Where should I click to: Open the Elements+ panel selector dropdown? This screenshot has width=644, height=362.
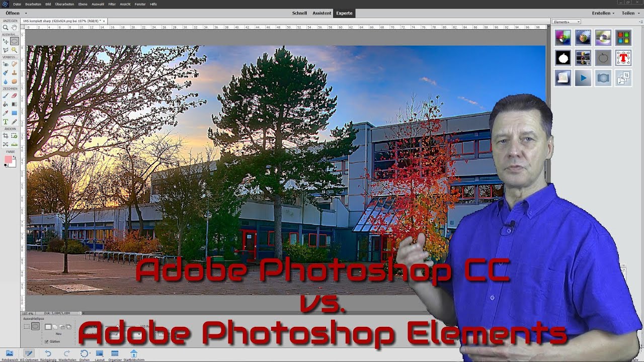[x=567, y=22]
